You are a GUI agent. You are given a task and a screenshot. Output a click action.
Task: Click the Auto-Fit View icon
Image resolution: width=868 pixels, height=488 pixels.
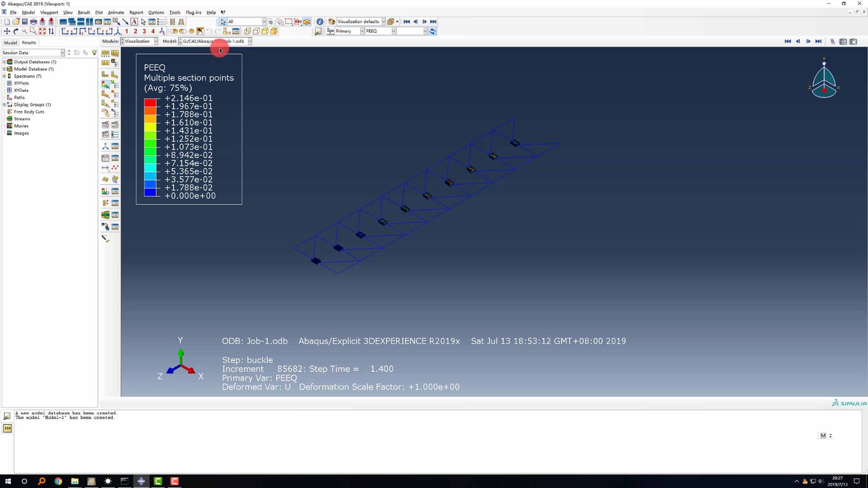pos(42,31)
